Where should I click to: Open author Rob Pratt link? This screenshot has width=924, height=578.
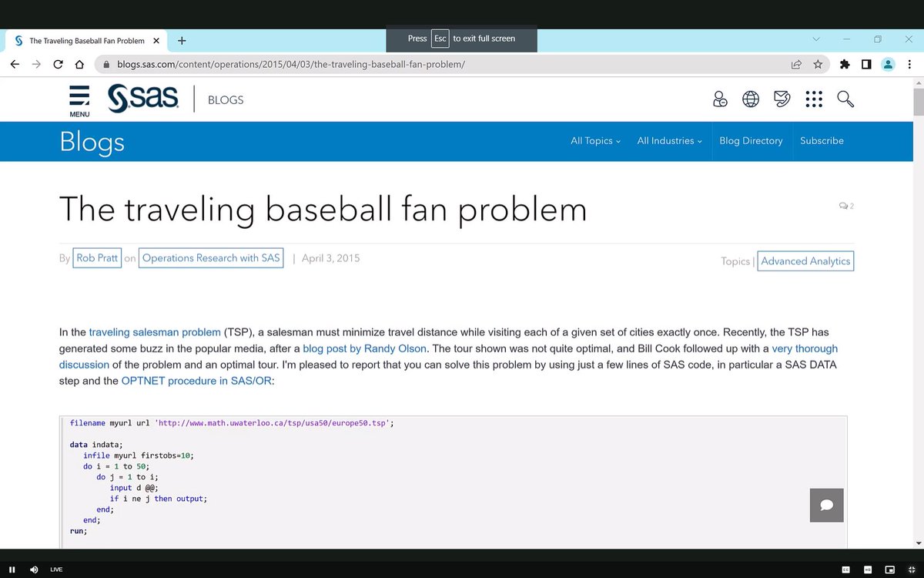(x=97, y=258)
